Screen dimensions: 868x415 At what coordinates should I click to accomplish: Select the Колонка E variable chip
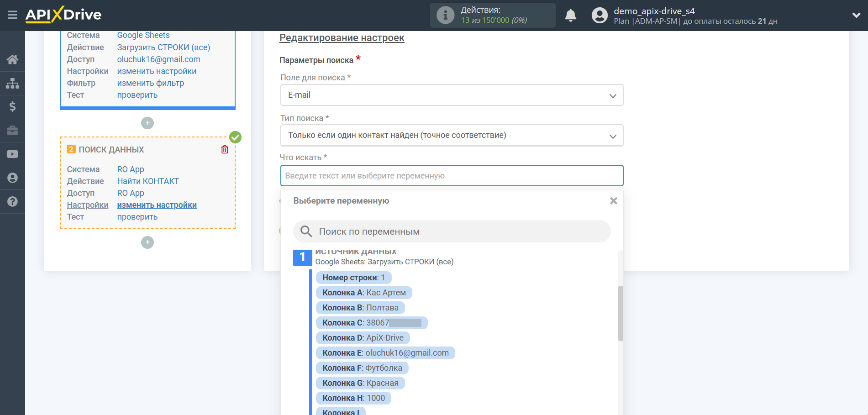(384, 352)
